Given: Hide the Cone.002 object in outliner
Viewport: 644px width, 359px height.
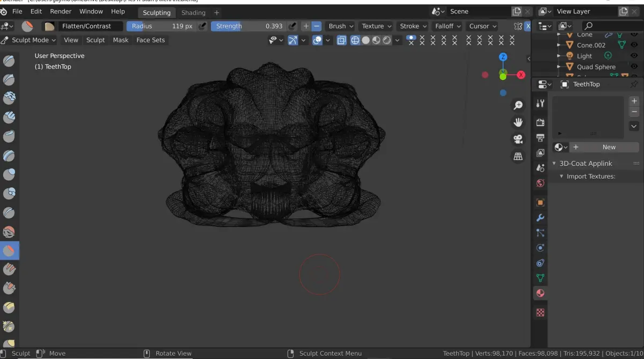Looking at the screenshot, I should 634,45.
